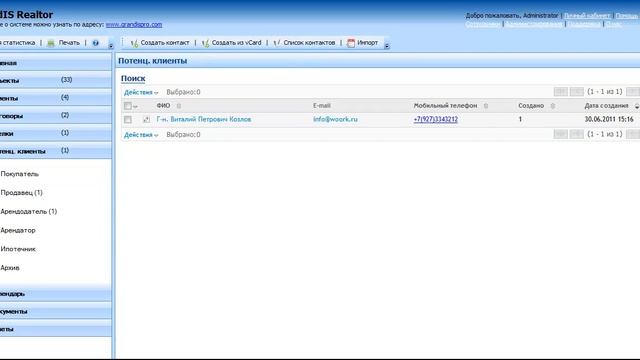The height and width of the screenshot is (360, 640).
Task: Expand arrow beside header select-all checkbox
Action: [x=135, y=107]
